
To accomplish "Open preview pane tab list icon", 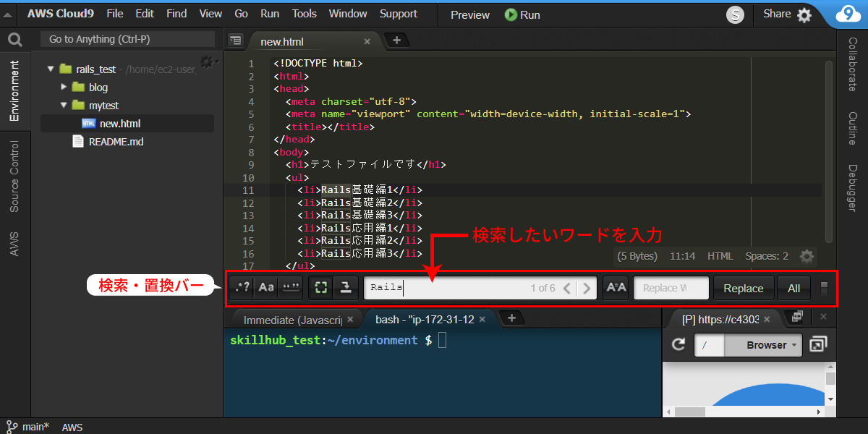I will click(x=797, y=317).
